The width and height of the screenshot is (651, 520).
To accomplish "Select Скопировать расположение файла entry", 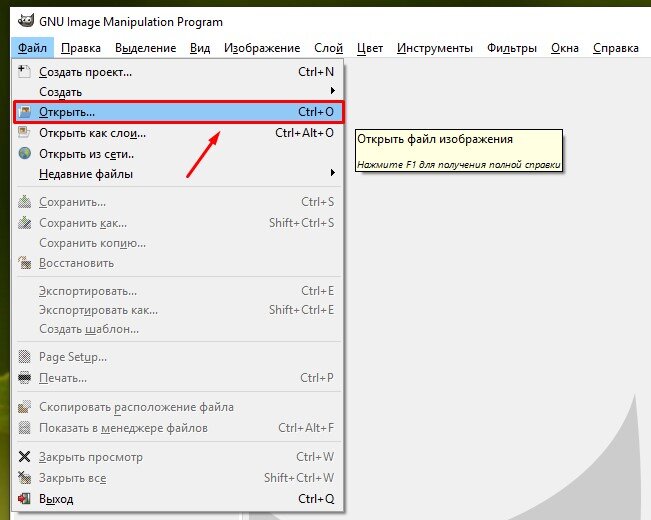I will (x=178, y=407).
